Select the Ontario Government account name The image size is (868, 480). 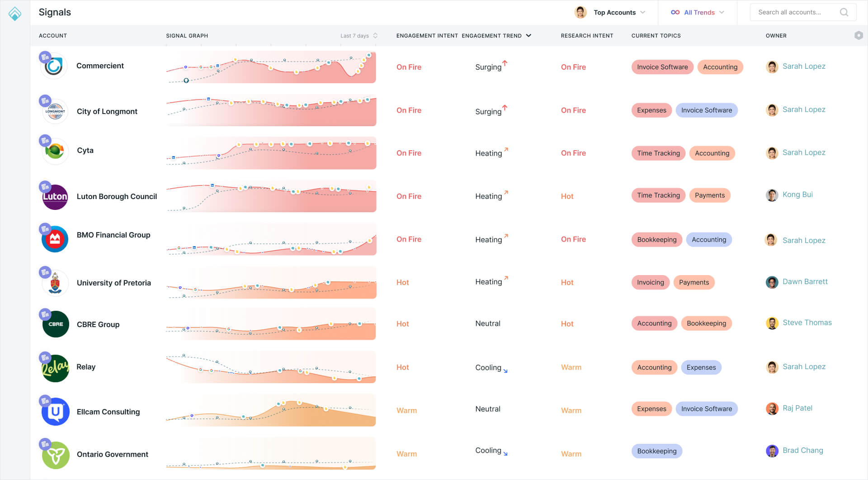[x=112, y=454]
